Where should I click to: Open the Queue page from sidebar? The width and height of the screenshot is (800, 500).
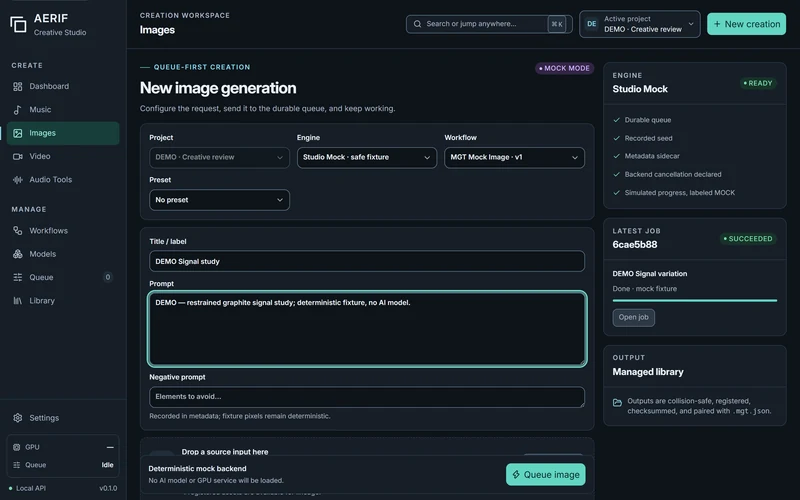(63, 277)
